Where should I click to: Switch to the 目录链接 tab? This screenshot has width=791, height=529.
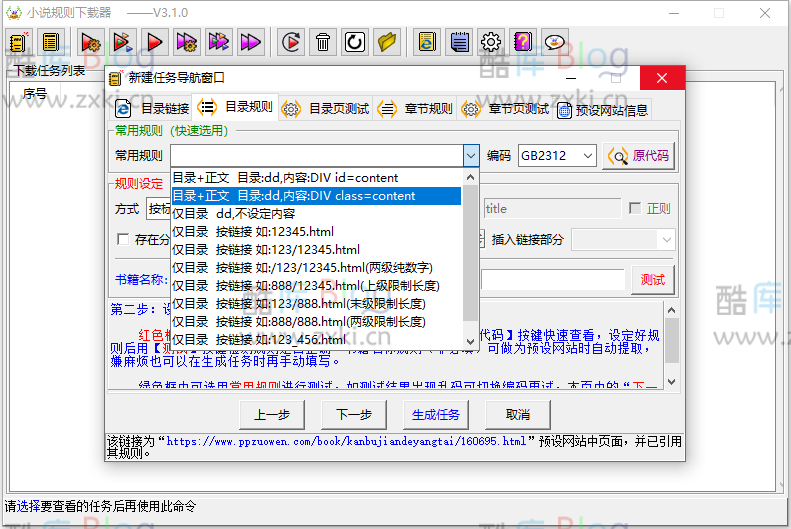coord(152,108)
